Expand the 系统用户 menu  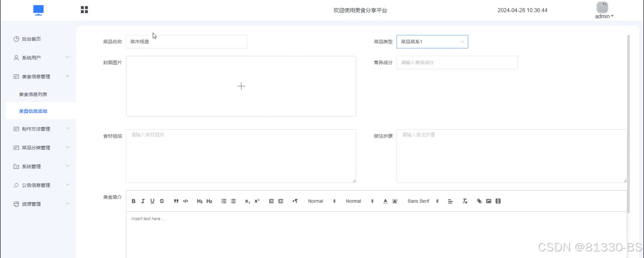[41, 58]
